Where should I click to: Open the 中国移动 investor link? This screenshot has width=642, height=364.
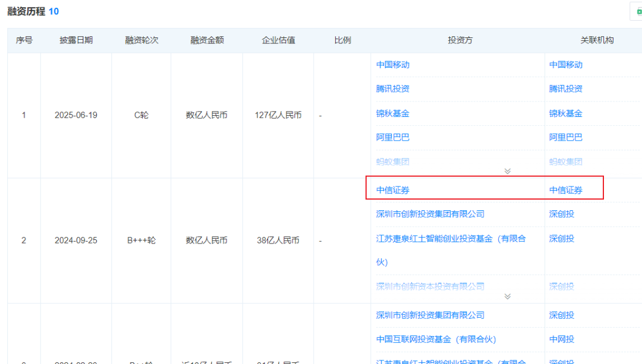pos(392,65)
